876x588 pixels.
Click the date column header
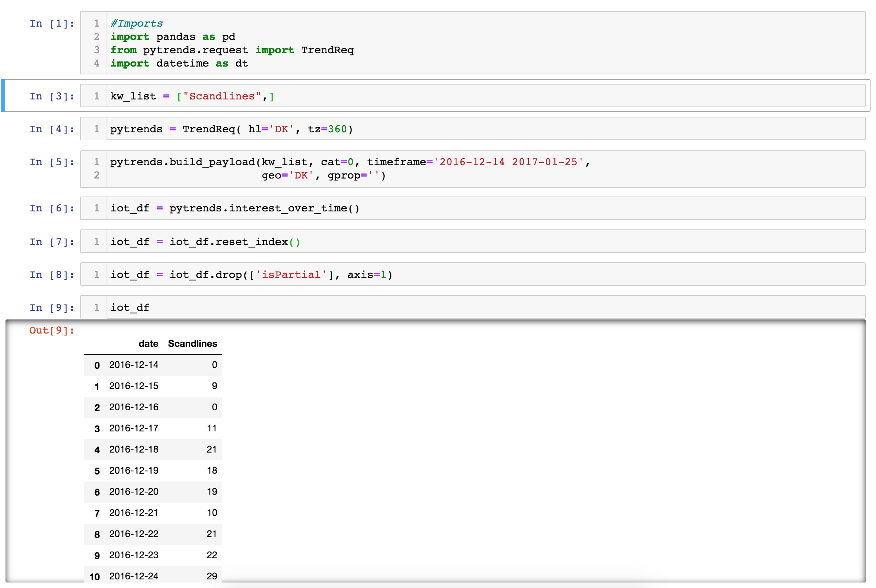click(x=148, y=344)
